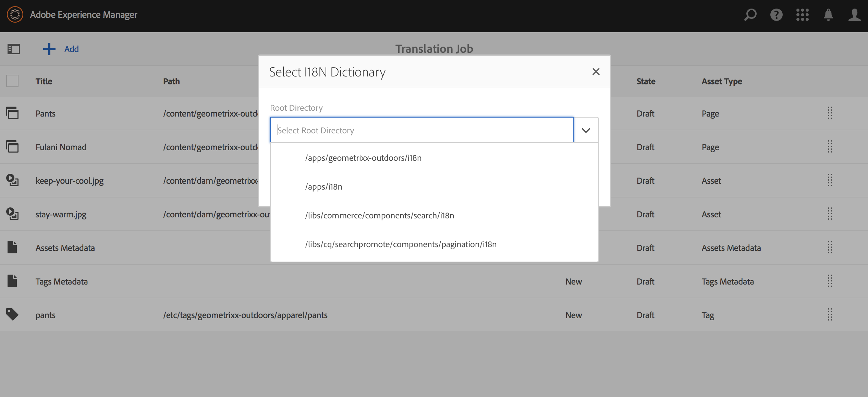Choose /libs/cq/searchpromote/components/pagination/i18n option
The height and width of the screenshot is (397, 868).
[434, 244]
